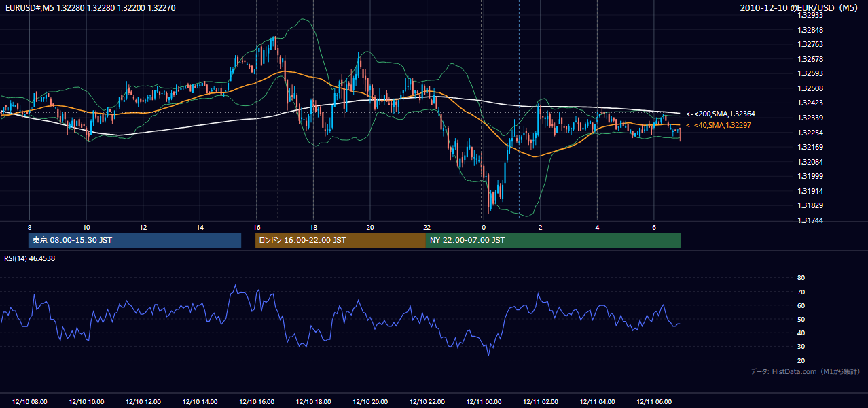Viewport: 868px width, 408px height.
Task: Click hour label 16 under the price chart
Action: [x=257, y=227]
